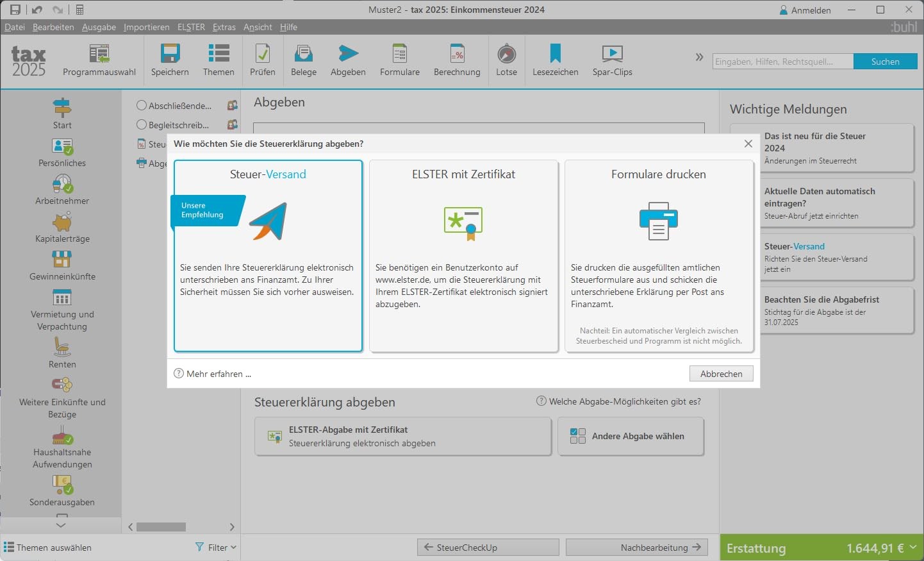Open Weitere Einkünfte und Bezüge

[62, 398]
